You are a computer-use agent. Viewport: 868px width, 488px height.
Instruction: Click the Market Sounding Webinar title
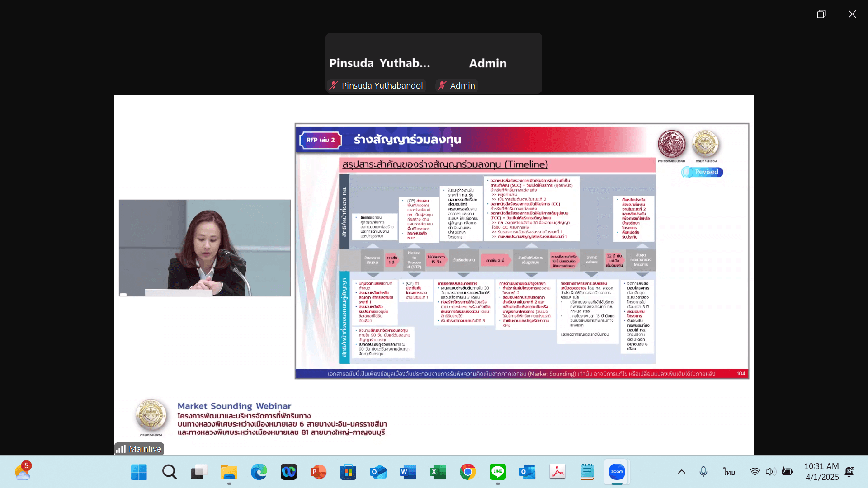coord(234,406)
